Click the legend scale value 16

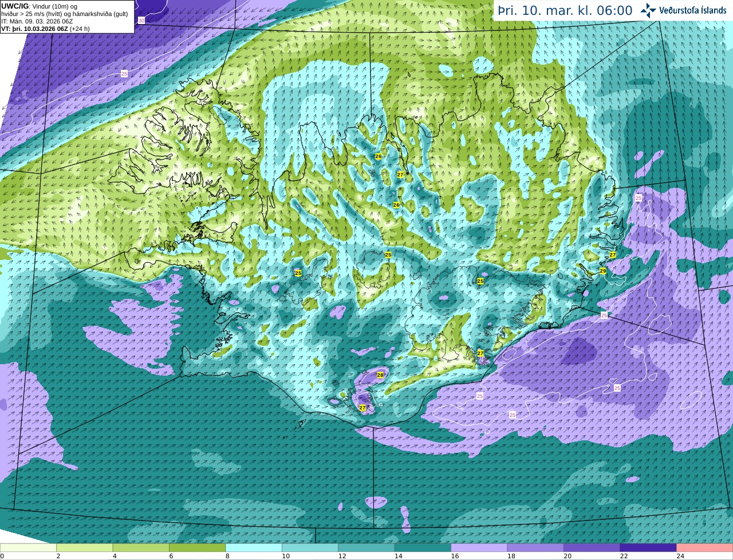click(x=455, y=556)
